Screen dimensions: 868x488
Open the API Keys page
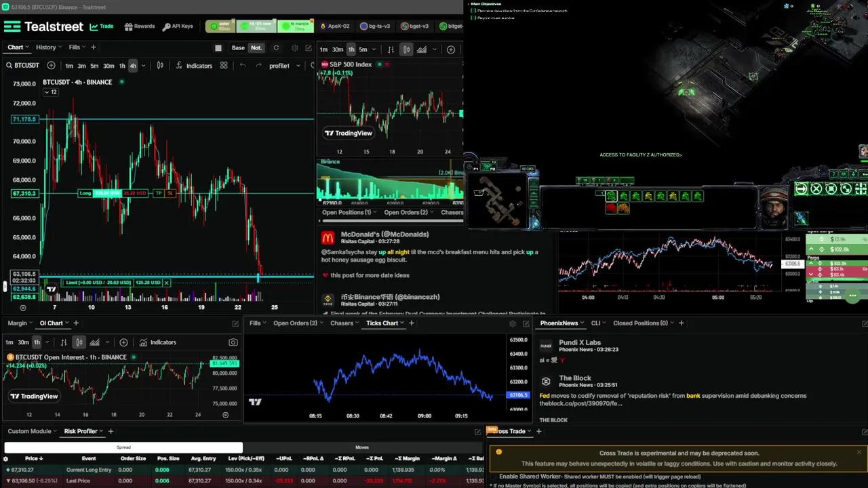click(178, 26)
